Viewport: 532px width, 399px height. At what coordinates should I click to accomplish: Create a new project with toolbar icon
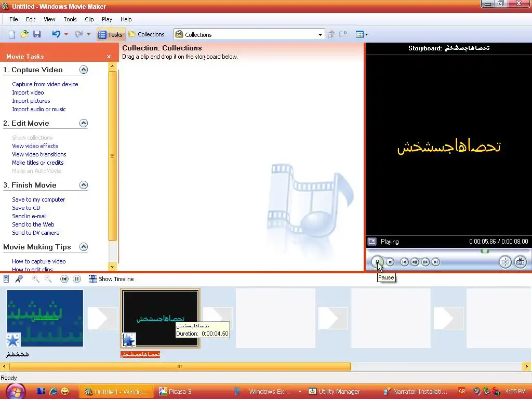[x=12, y=34]
